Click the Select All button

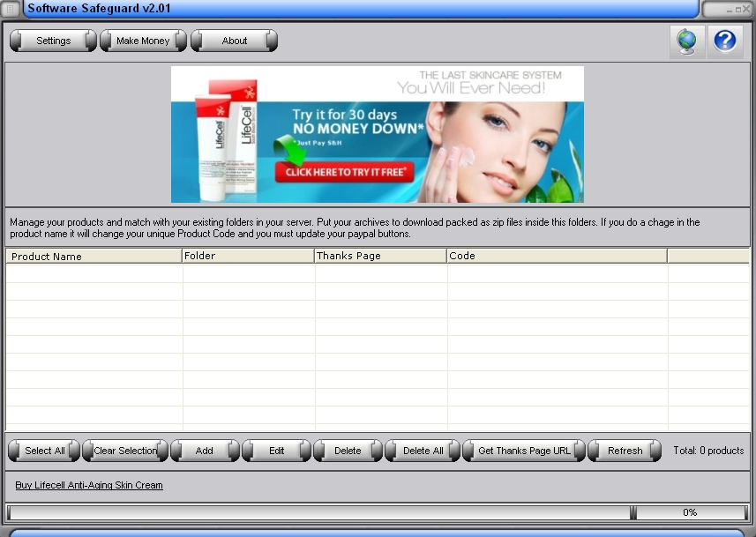(x=44, y=451)
